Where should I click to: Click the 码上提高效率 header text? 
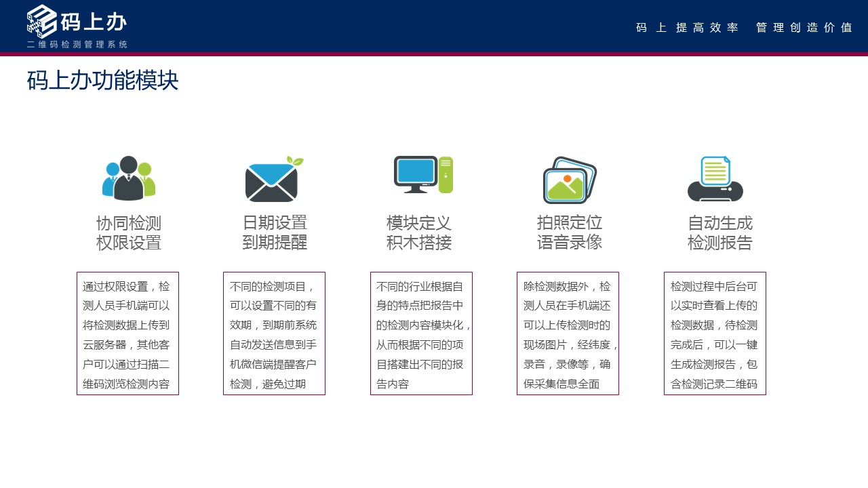click(687, 28)
